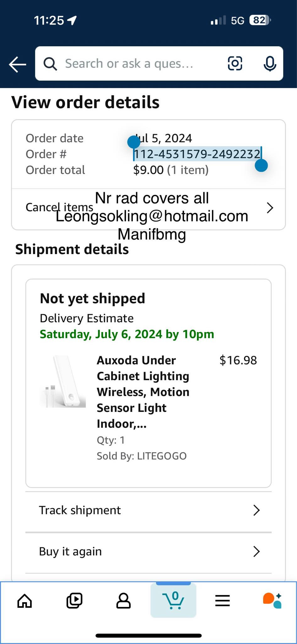Open the Inspire video tab icon
297x644 pixels.
[x=74, y=601]
